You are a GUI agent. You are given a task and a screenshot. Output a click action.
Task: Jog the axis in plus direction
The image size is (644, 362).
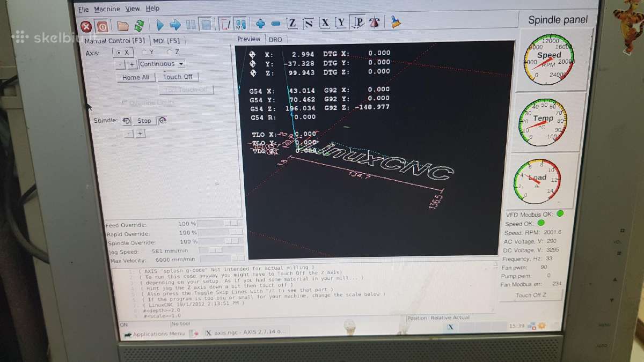[x=132, y=64]
